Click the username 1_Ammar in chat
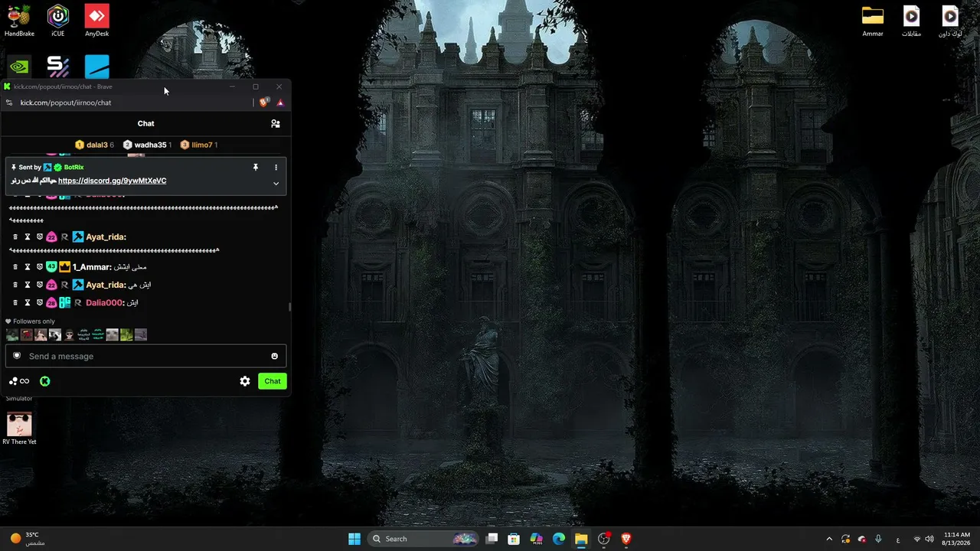 [x=91, y=267]
